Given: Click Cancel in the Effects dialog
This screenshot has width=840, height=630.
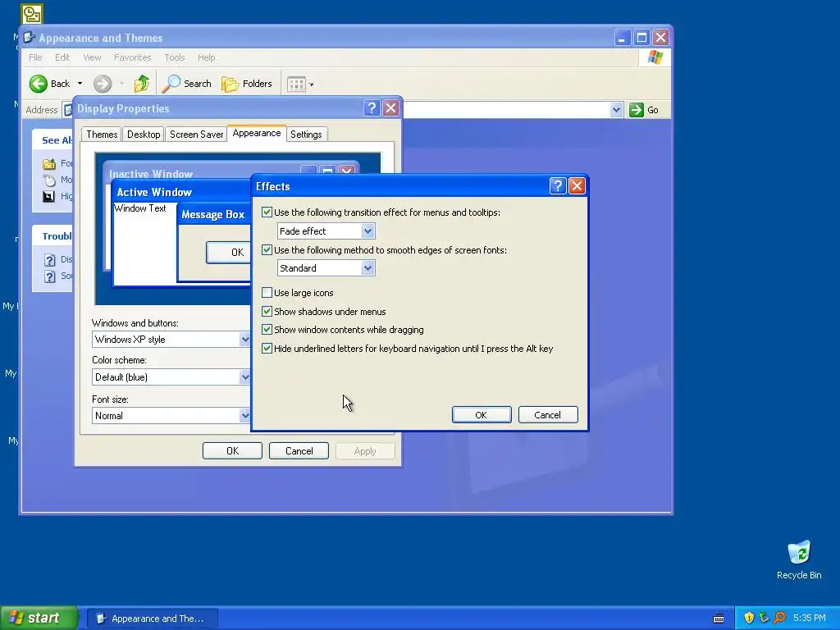Looking at the screenshot, I should (547, 414).
